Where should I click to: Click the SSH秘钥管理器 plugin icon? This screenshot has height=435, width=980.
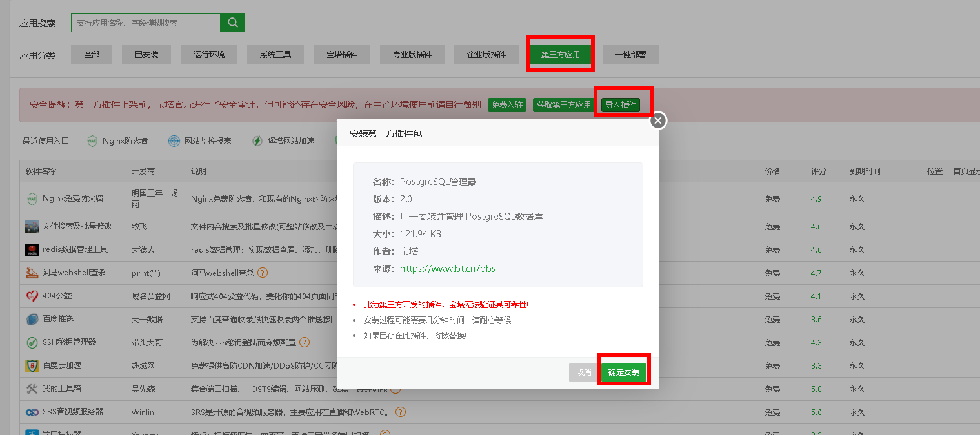pyautogui.click(x=32, y=342)
